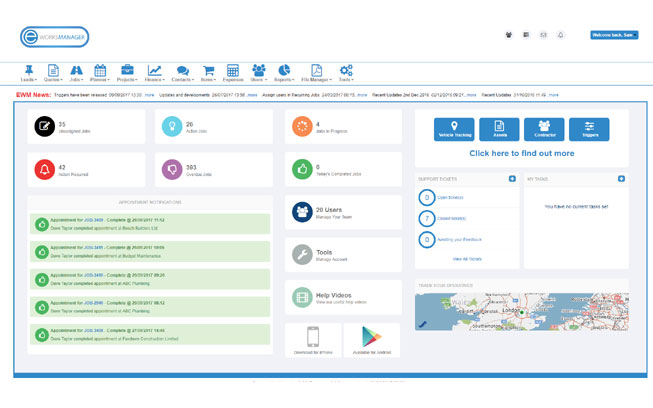This screenshot has height=408, width=653.
Task: Click the Overdue Jobs thumbs-down icon
Action: click(172, 170)
